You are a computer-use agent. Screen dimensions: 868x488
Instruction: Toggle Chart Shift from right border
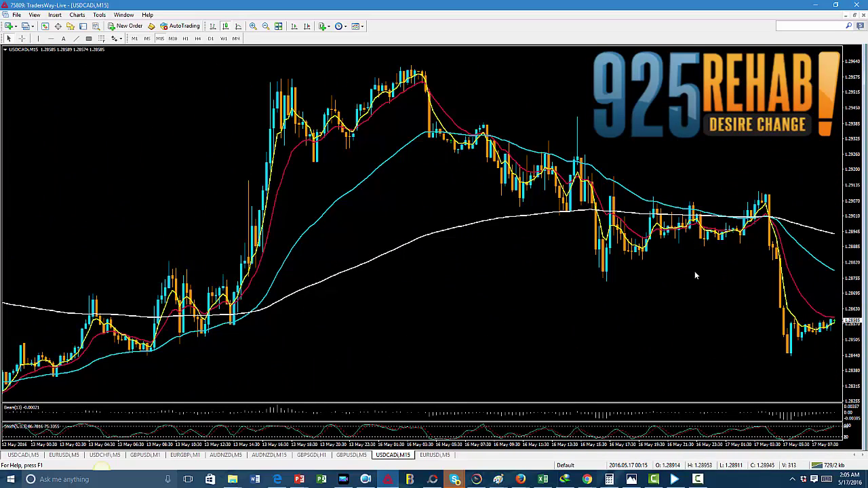tap(307, 26)
